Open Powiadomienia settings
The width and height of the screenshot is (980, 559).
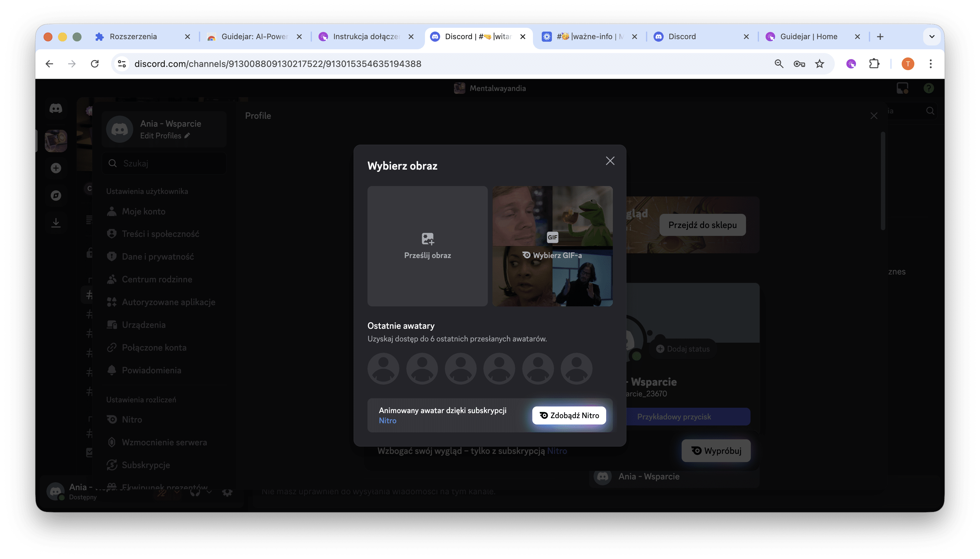164,370
